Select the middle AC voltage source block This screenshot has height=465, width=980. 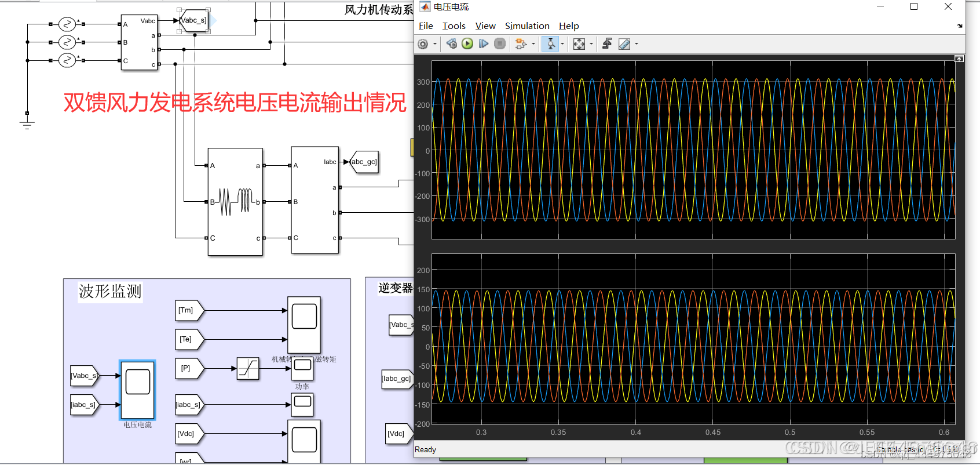(x=67, y=42)
